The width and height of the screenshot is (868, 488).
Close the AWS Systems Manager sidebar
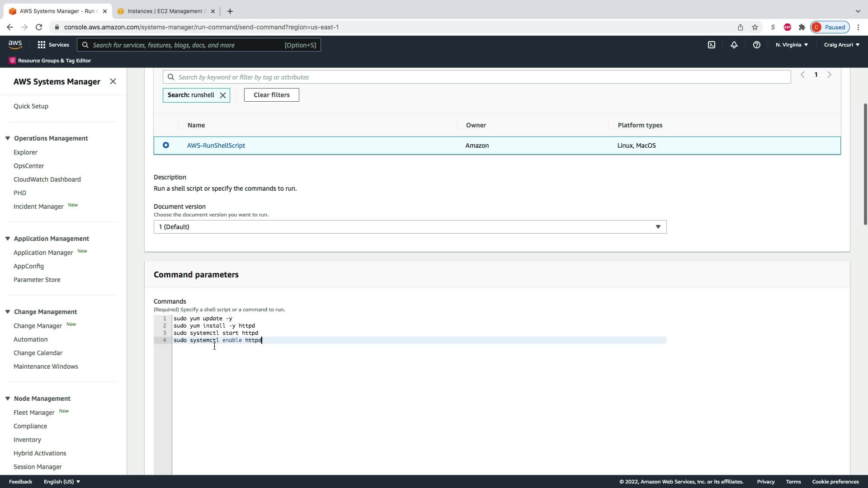(x=113, y=81)
